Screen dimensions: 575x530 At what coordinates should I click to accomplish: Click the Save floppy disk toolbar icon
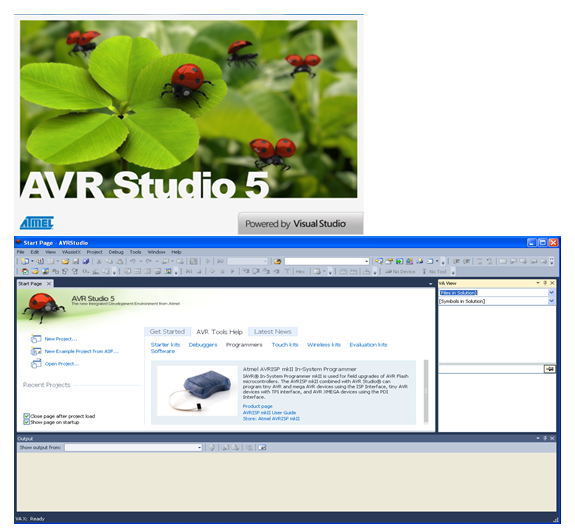(76, 261)
